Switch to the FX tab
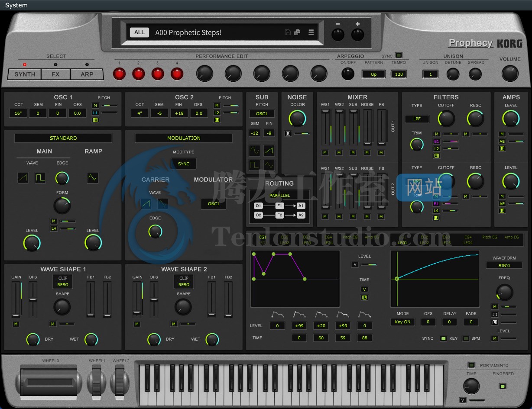The width and height of the screenshot is (532, 409). 55,74
